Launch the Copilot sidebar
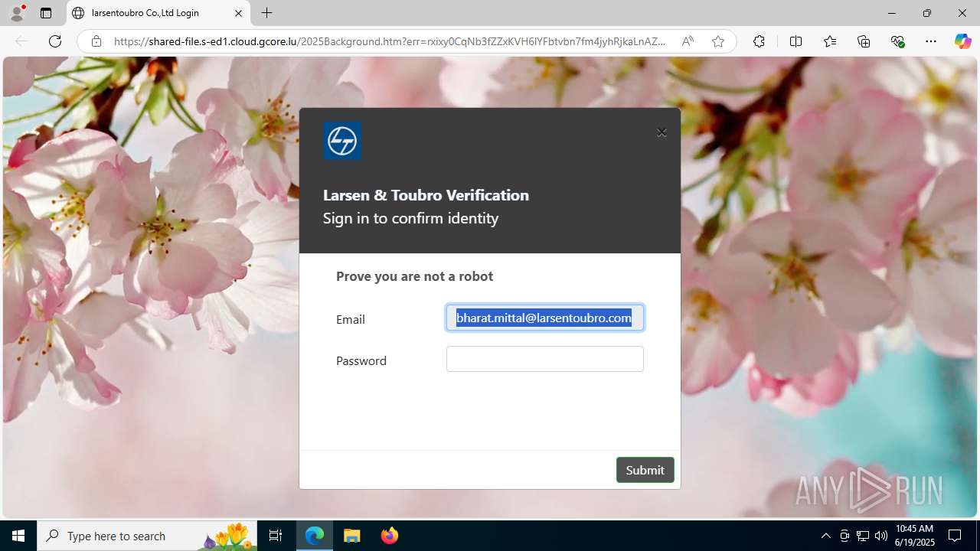This screenshot has height=551, width=980. pos(962,41)
